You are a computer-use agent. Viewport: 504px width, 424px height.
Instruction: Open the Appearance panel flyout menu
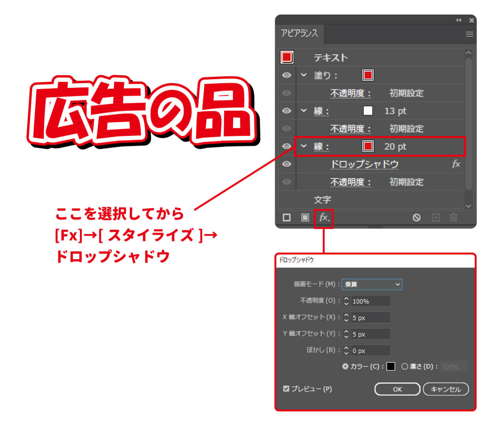469,34
